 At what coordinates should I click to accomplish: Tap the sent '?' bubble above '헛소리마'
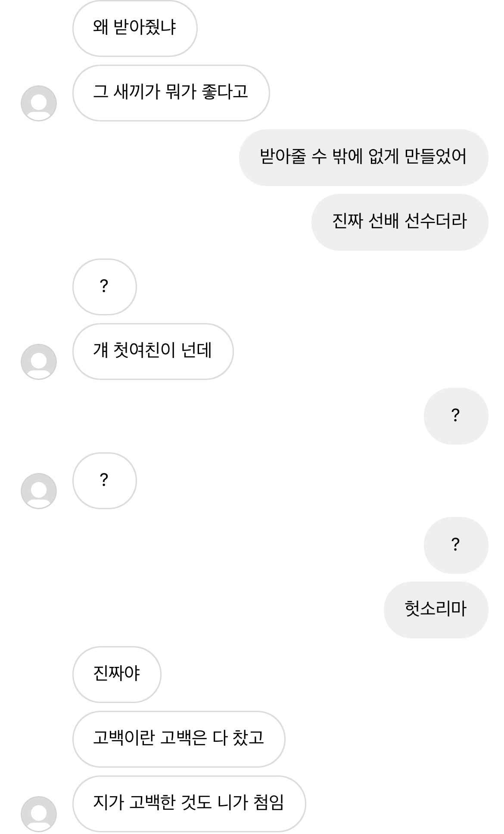pyautogui.click(x=456, y=545)
